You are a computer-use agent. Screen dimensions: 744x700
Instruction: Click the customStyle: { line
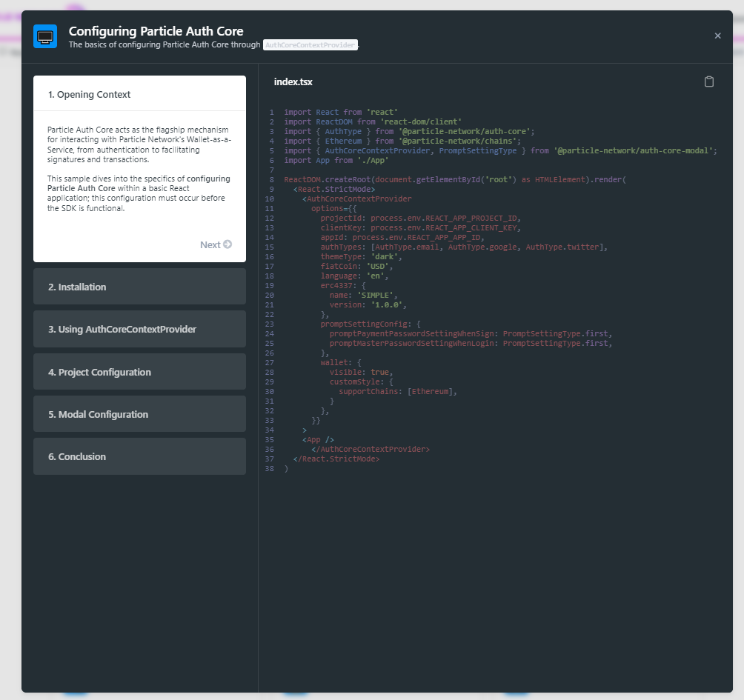pyautogui.click(x=361, y=381)
